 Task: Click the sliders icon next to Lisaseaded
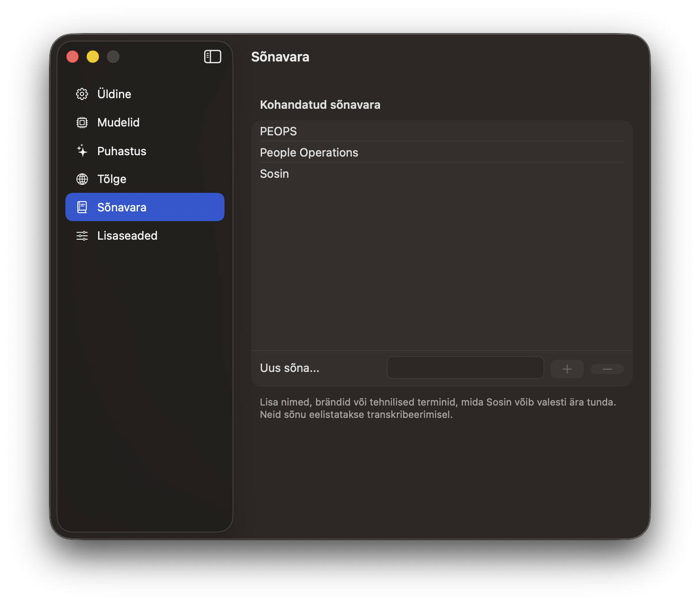(x=82, y=236)
